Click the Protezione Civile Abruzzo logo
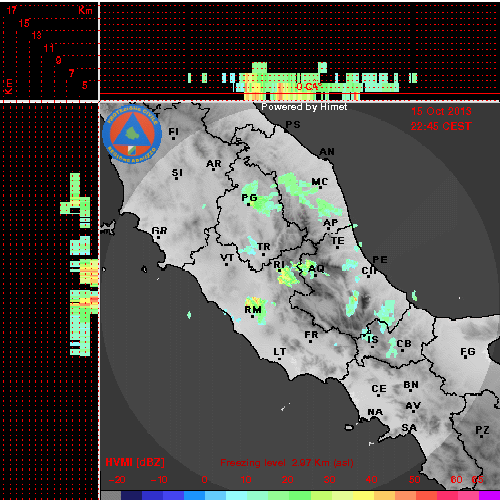500x500 pixels. coord(132,134)
